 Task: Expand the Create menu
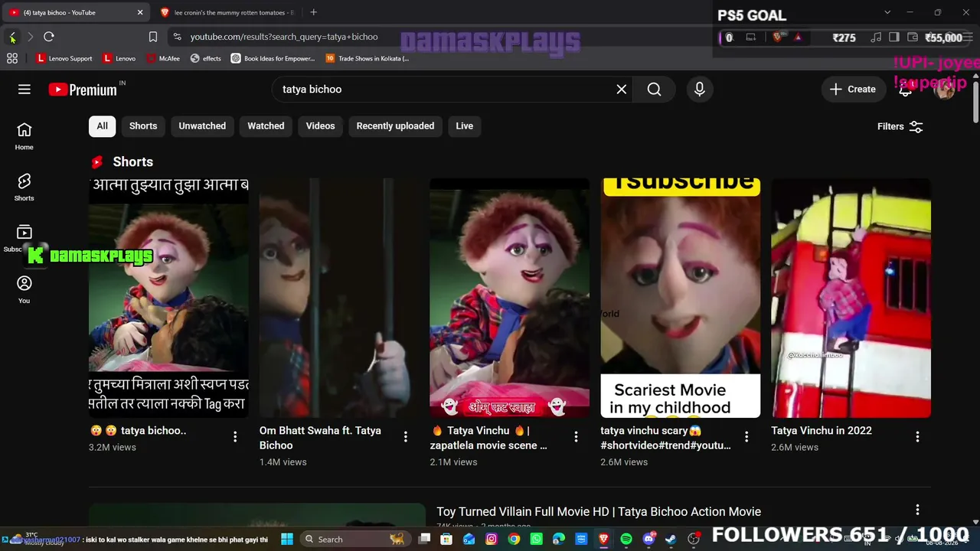(x=853, y=90)
